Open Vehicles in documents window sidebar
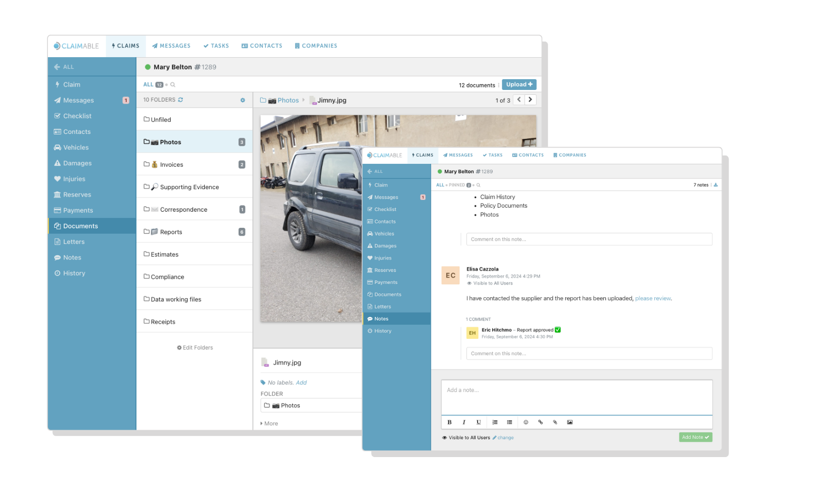Viewport: 816px width, 504px height. (92, 148)
